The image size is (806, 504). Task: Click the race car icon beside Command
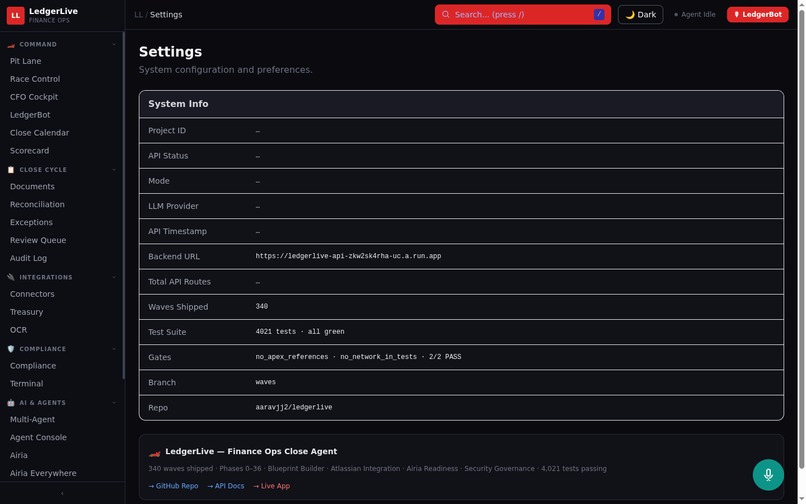click(11, 45)
